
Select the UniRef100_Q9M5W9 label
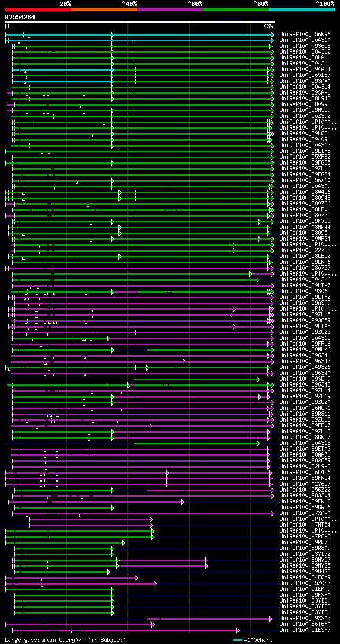pyautogui.click(x=305, y=110)
